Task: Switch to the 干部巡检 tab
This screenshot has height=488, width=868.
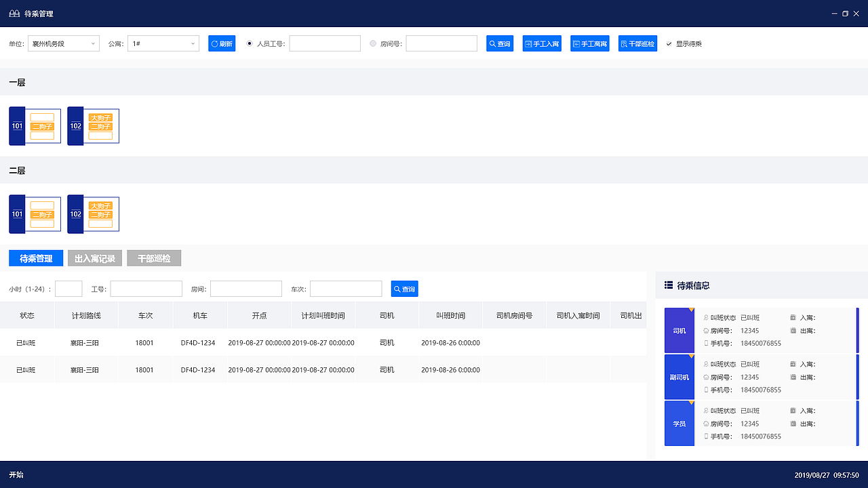Action: pos(154,258)
